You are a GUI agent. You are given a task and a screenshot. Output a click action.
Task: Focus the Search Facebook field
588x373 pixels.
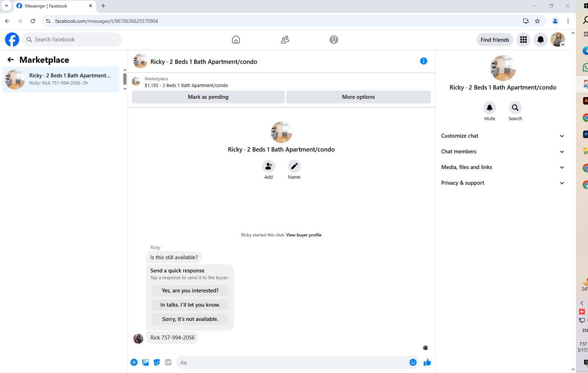[72, 40]
